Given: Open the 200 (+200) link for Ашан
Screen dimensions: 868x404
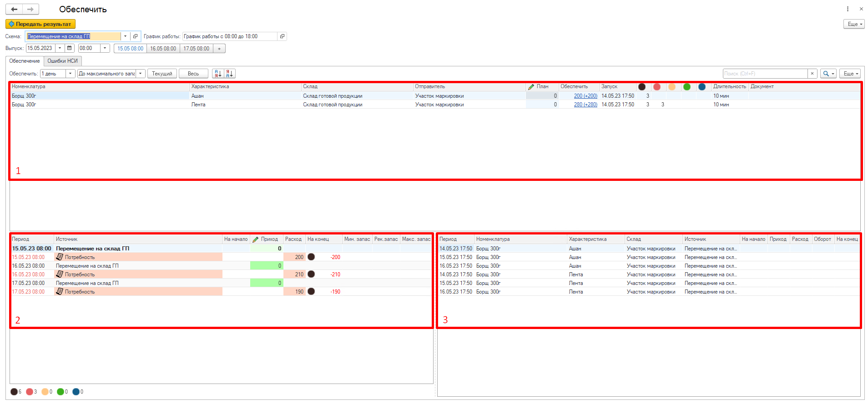Looking at the screenshot, I should tap(585, 96).
